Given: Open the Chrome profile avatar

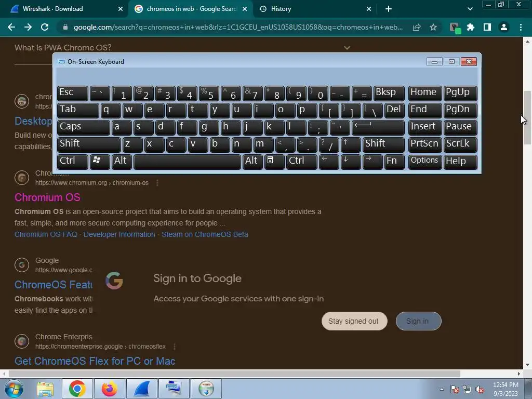Looking at the screenshot, I should 504,27.
